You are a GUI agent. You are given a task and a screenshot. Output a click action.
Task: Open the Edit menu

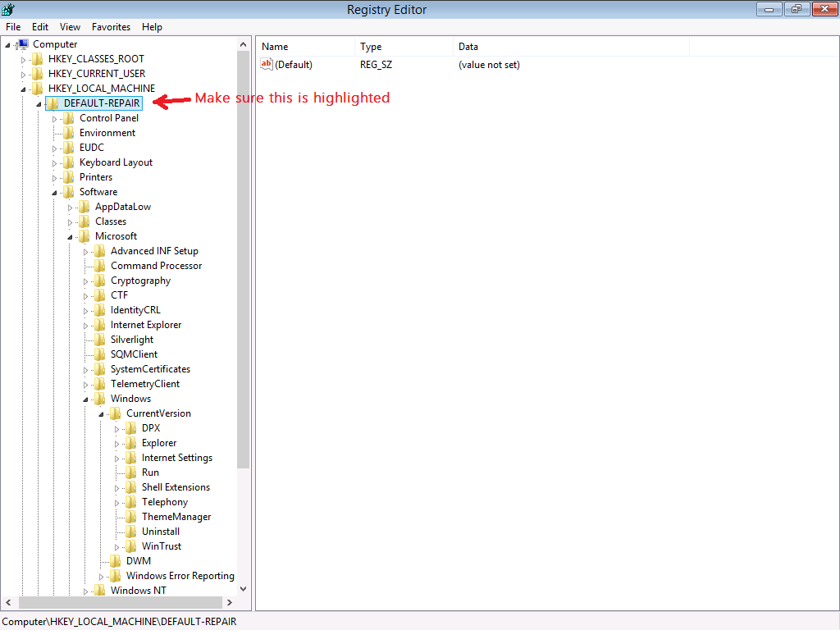[x=40, y=27]
